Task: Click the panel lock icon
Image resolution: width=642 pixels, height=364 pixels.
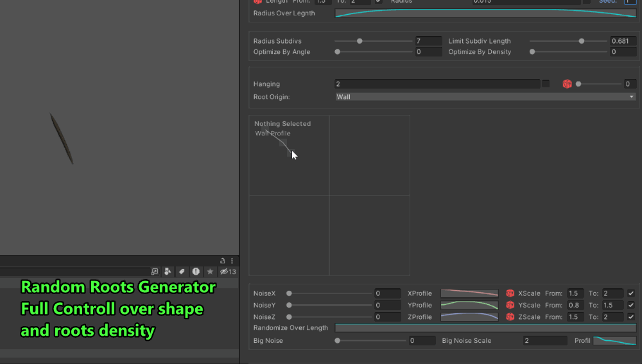Action: (x=223, y=261)
